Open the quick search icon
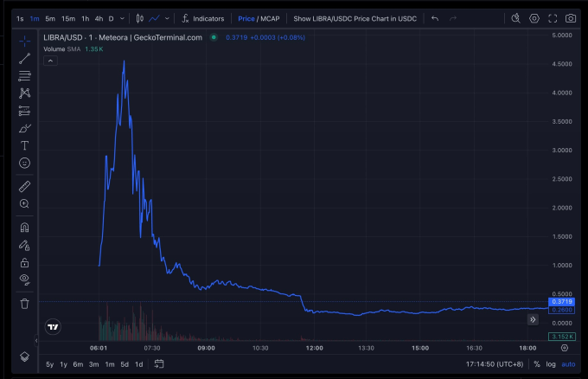588x379 pixels. pos(516,18)
